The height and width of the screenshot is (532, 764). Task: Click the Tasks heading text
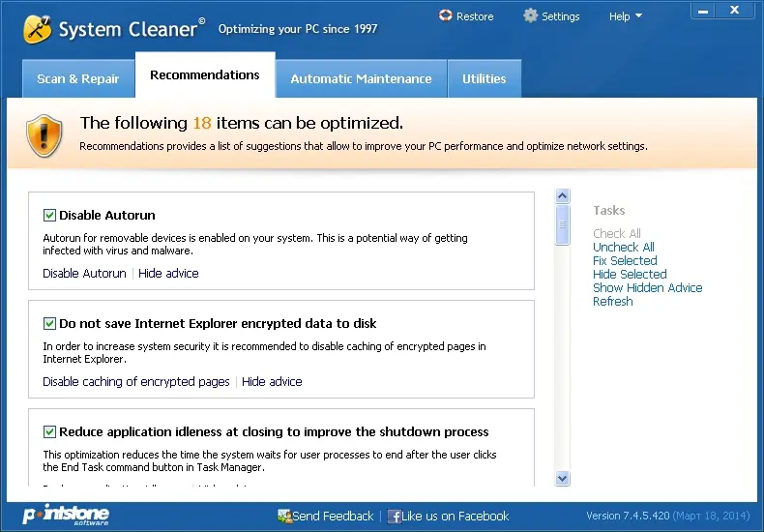coord(609,211)
